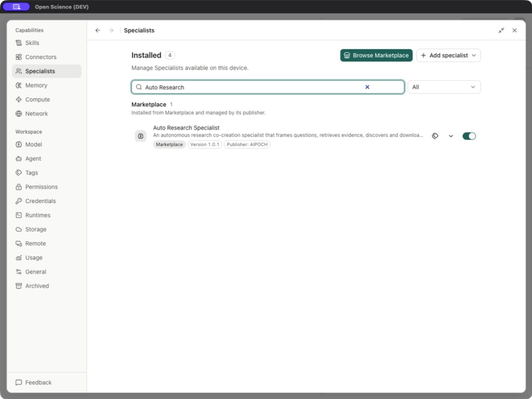532x399 pixels.
Task: Click the Marketplace section heading
Action: click(x=149, y=104)
